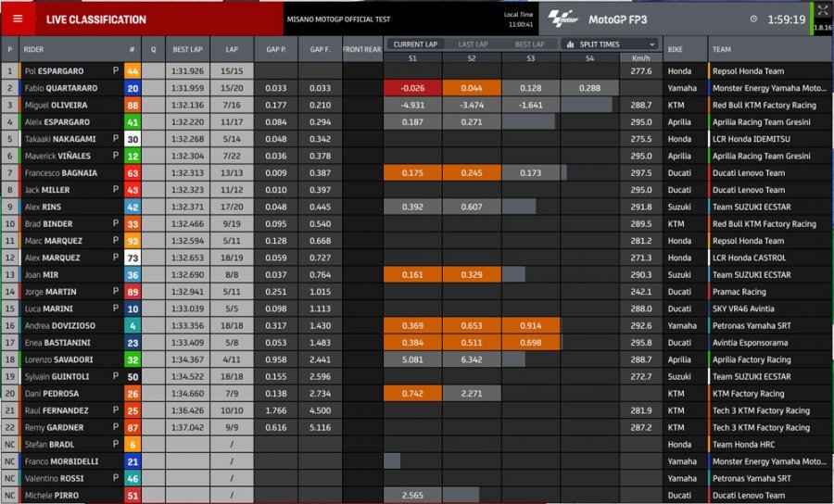This screenshot has height=504, width=834.
Task: Sort by the RIDER column header
Action: point(33,49)
